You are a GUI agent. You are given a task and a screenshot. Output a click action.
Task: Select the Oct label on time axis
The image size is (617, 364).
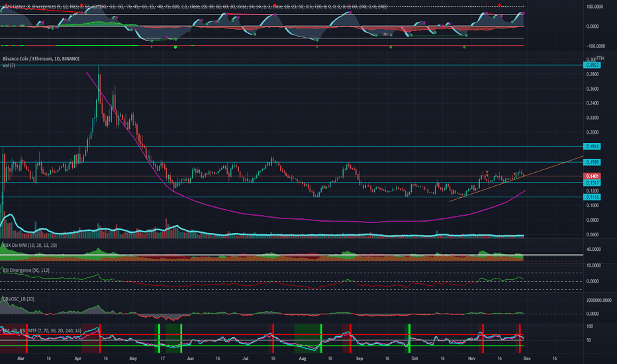point(414,359)
